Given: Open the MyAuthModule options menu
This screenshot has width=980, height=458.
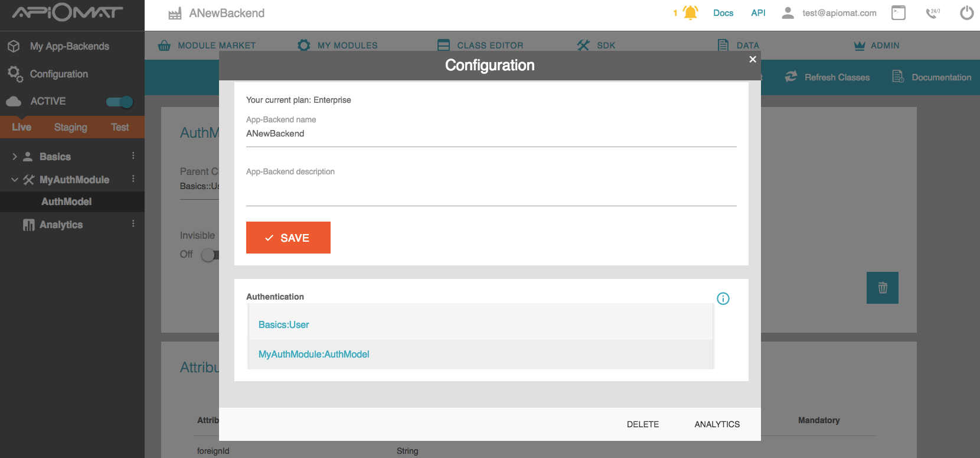Looking at the screenshot, I should click(133, 179).
